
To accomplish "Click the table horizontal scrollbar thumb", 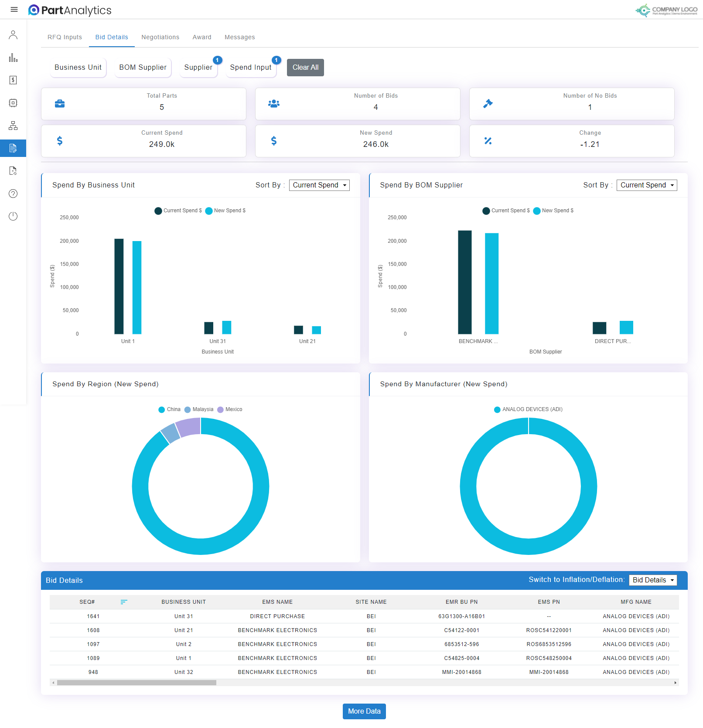I will pos(137,683).
